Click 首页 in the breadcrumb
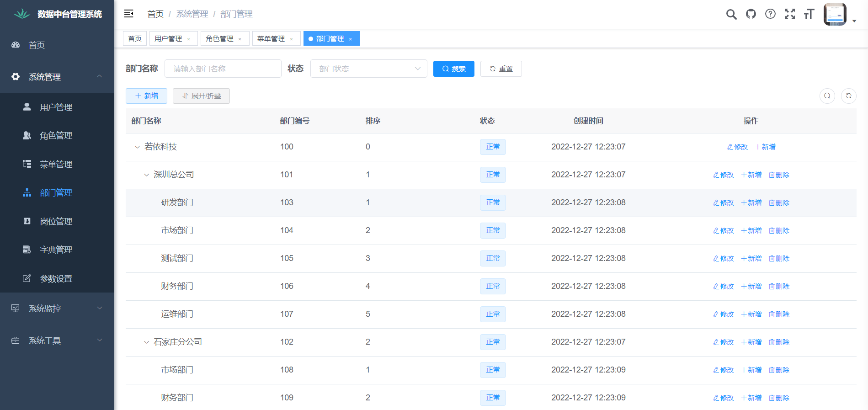This screenshot has height=410, width=868. pyautogui.click(x=155, y=14)
